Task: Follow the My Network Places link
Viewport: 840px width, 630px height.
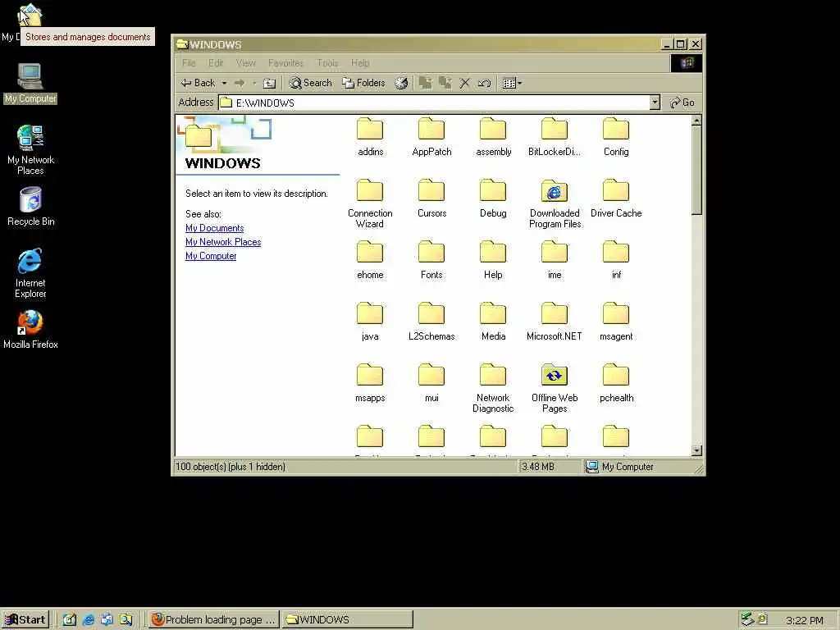Action: [x=223, y=242]
